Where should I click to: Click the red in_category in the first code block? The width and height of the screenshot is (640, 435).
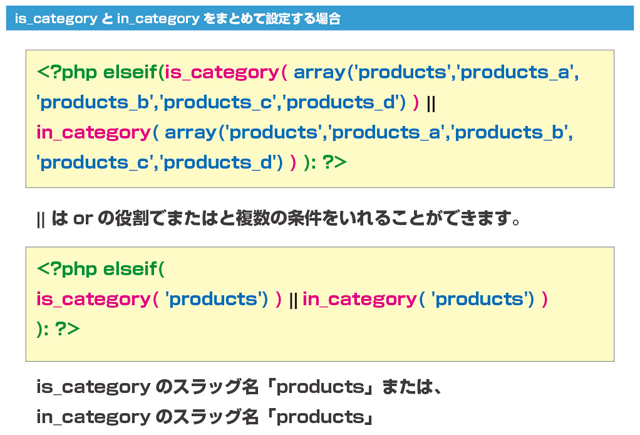click(93, 132)
